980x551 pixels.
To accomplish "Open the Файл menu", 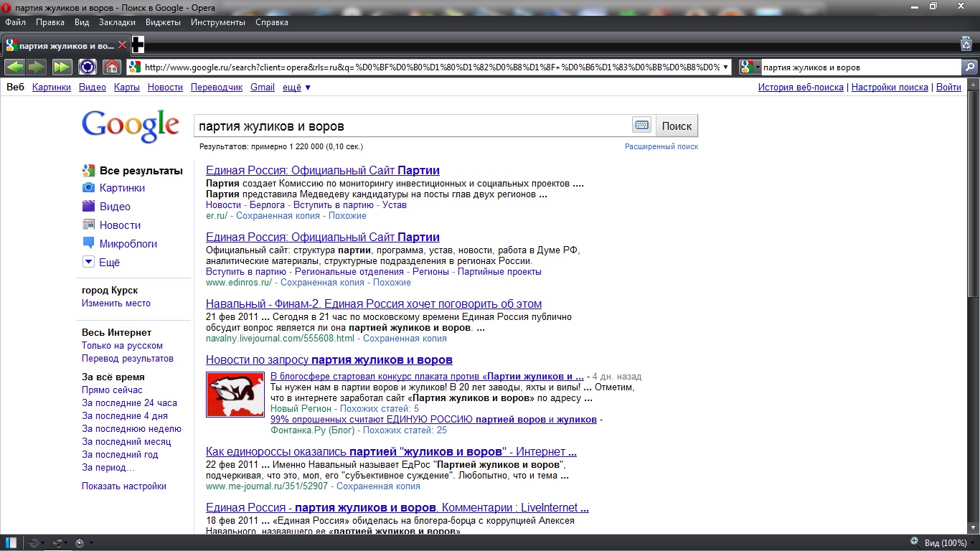I will pos(15,22).
